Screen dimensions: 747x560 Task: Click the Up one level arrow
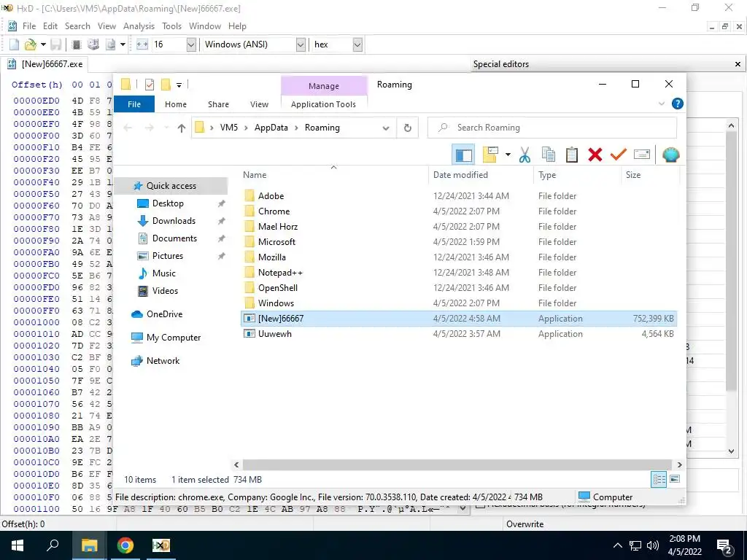[181, 128]
